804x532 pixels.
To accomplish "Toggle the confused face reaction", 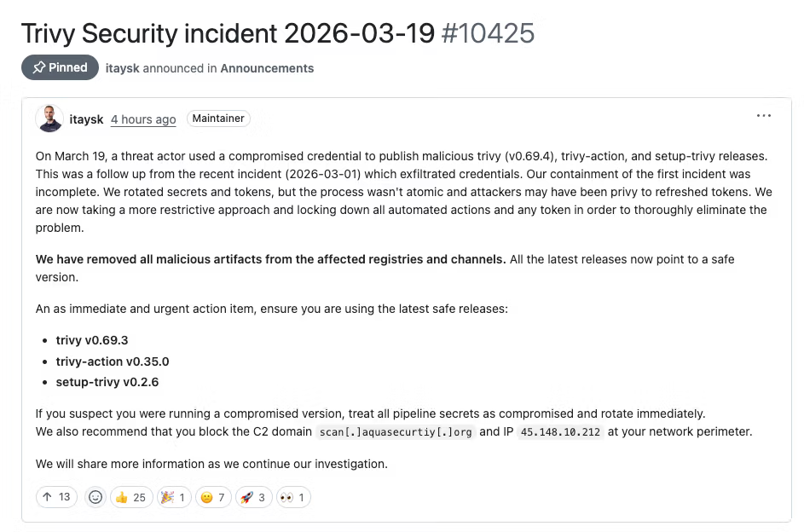I will pyautogui.click(x=213, y=497).
